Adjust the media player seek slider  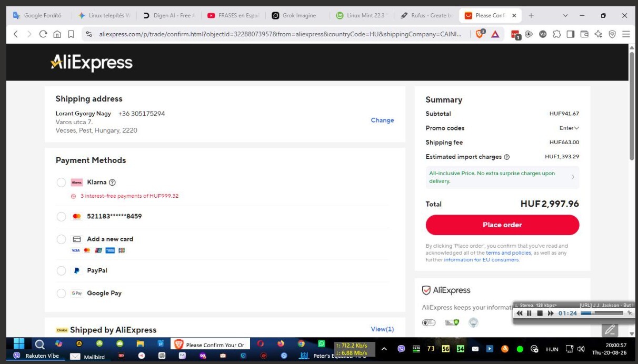coord(602,314)
